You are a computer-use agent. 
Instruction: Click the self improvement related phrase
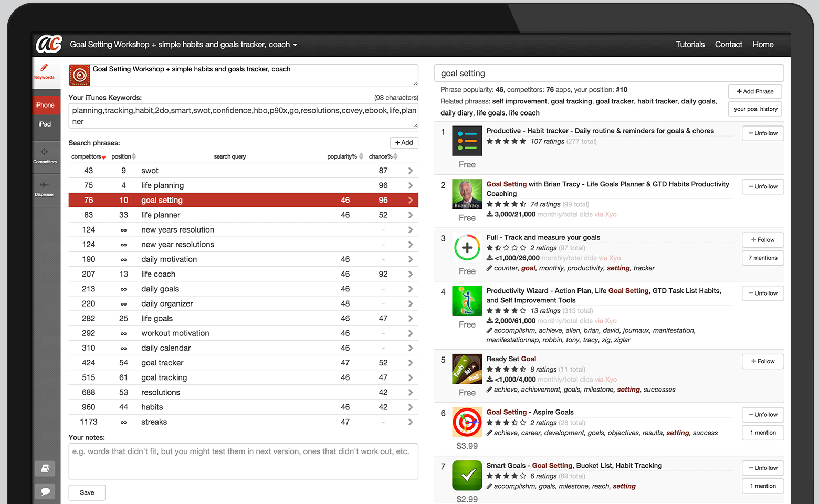[519, 101]
